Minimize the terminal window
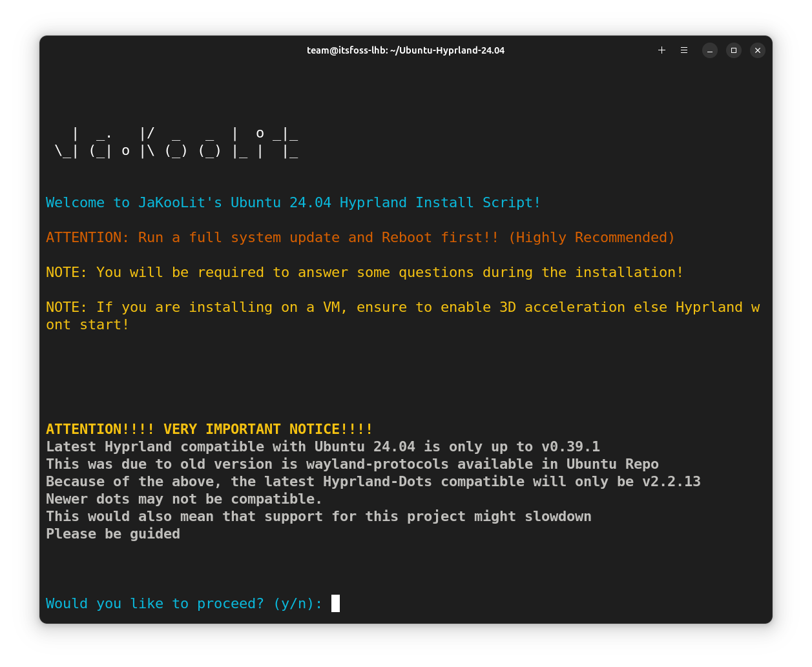 tap(709, 50)
